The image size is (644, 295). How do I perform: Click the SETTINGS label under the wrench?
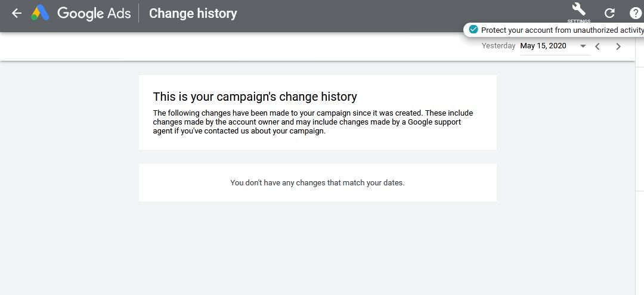(x=578, y=21)
